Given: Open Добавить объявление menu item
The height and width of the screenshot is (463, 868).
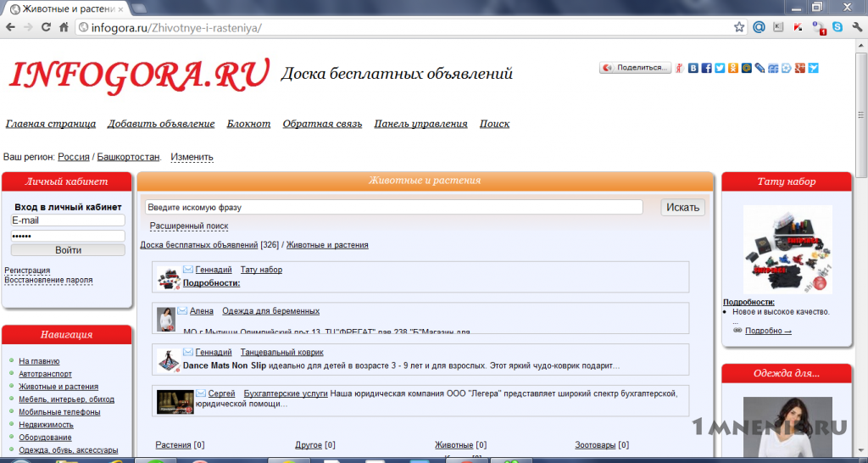Looking at the screenshot, I should (161, 124).
